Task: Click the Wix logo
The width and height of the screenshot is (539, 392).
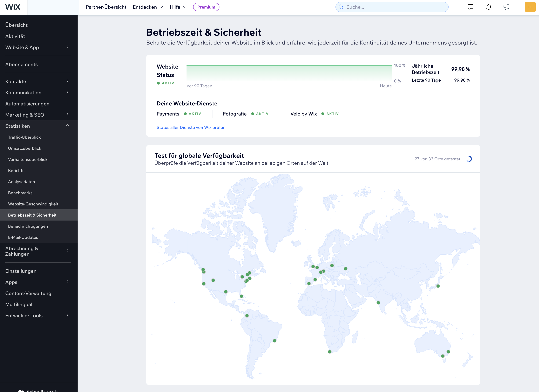Action: coord(13,7)
